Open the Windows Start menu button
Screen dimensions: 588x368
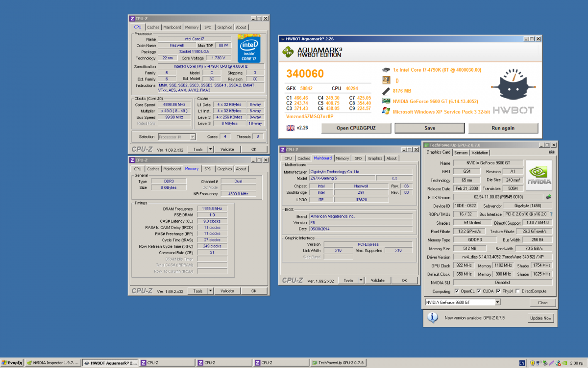click(12, 363)
